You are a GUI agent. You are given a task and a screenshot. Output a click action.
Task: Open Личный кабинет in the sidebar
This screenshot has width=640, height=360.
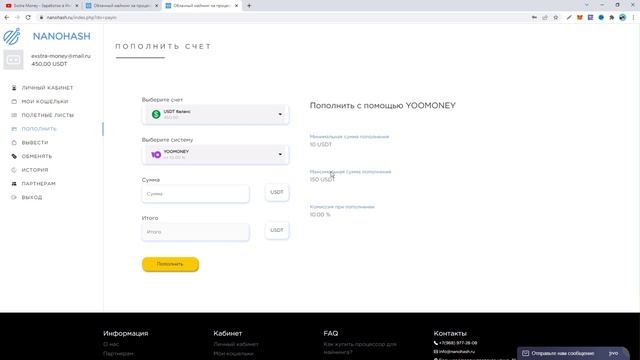click(x=47, y=88)
